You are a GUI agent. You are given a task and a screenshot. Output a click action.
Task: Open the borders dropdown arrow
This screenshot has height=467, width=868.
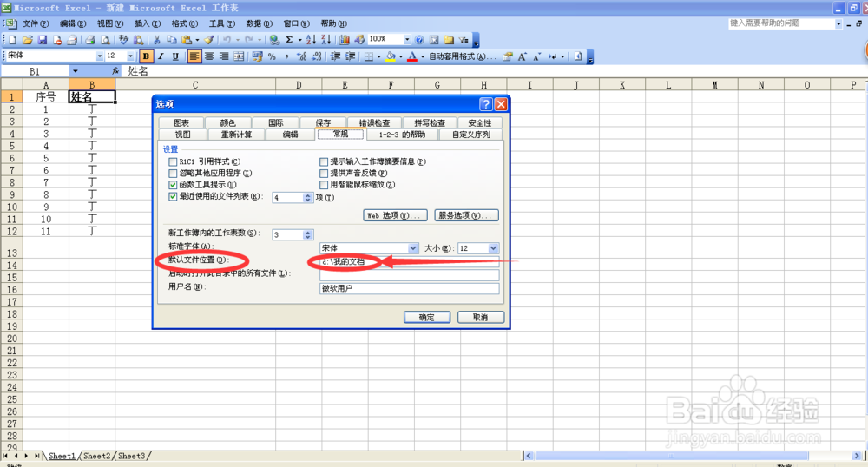[379, 56]
